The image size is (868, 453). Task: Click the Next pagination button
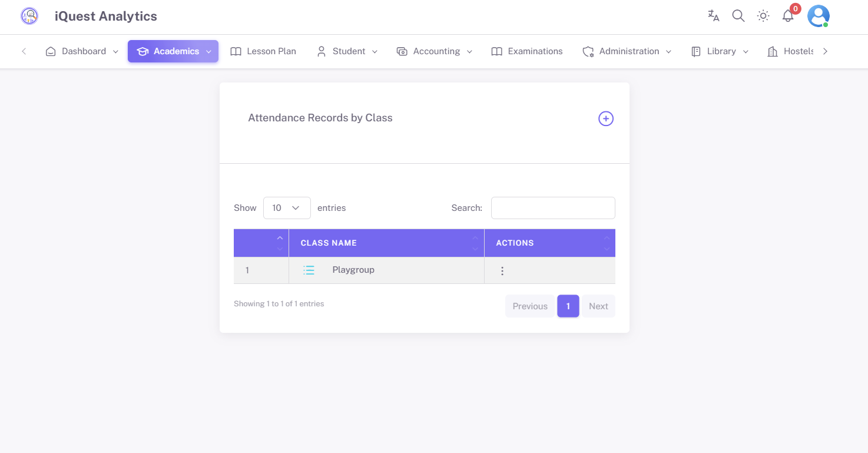598,306
